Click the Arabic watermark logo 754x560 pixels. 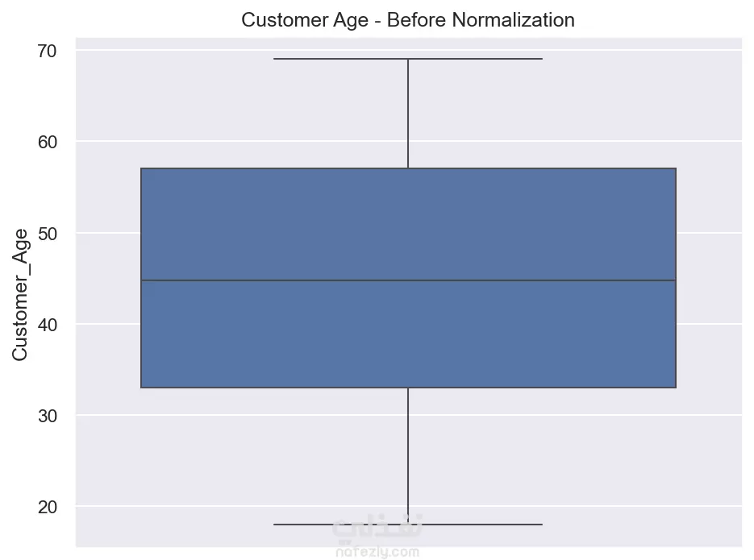click(377, 527)
